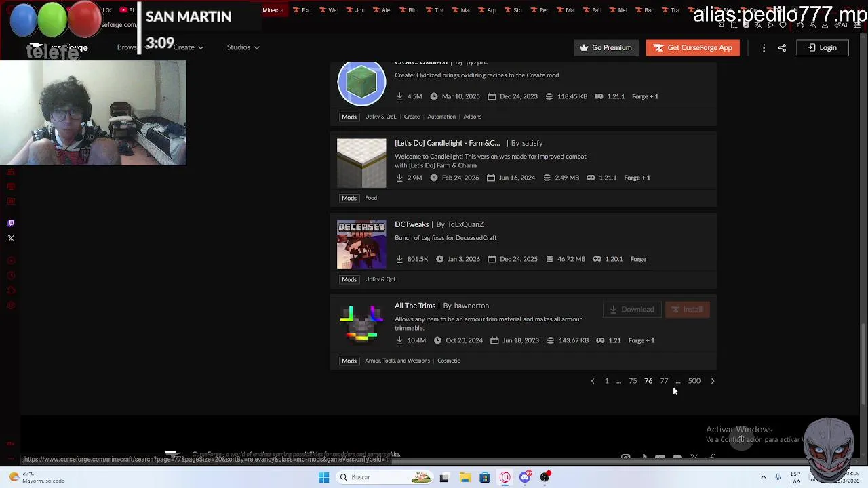Open OBS Studio from the taskbar

[x=545, y=477]
